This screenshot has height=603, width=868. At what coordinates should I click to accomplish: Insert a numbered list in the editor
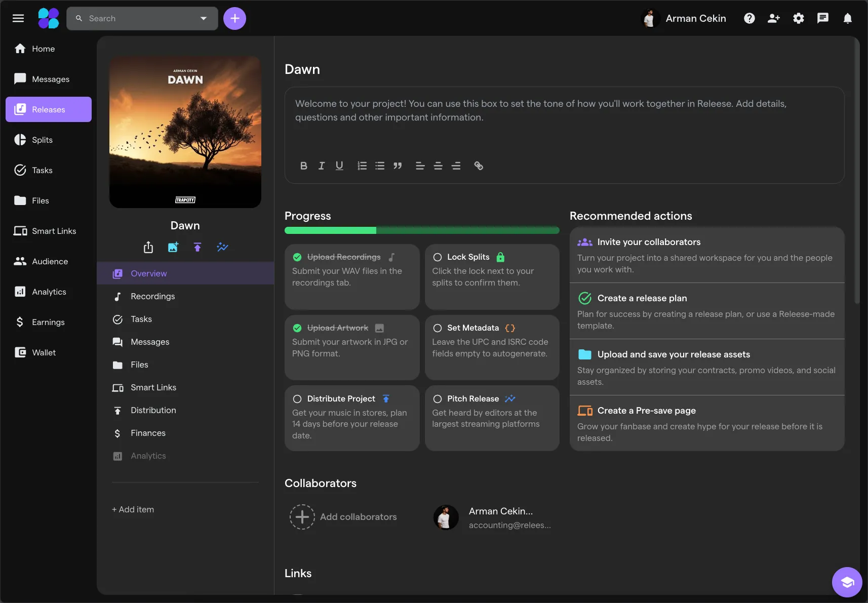pos(362,166)
